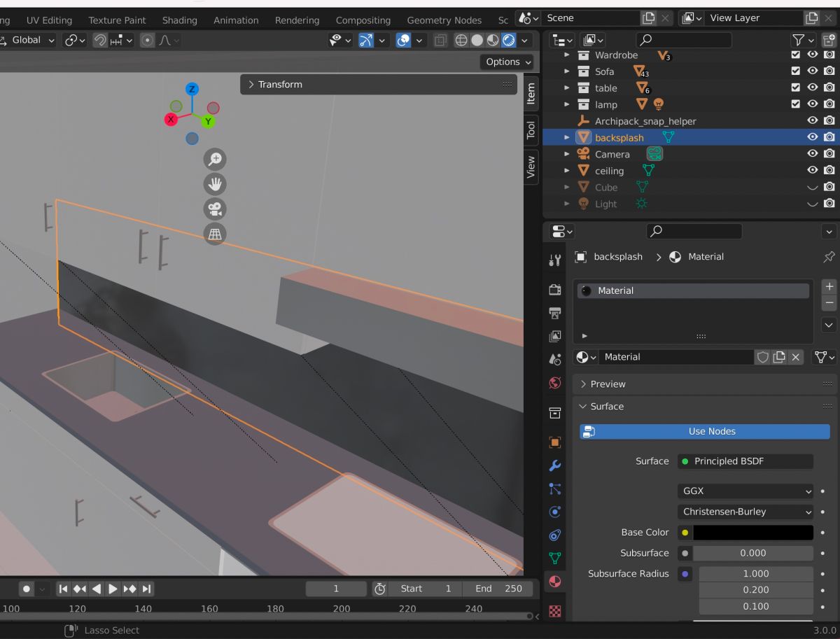Toggle viewport overlays icon

pos(404,40)
